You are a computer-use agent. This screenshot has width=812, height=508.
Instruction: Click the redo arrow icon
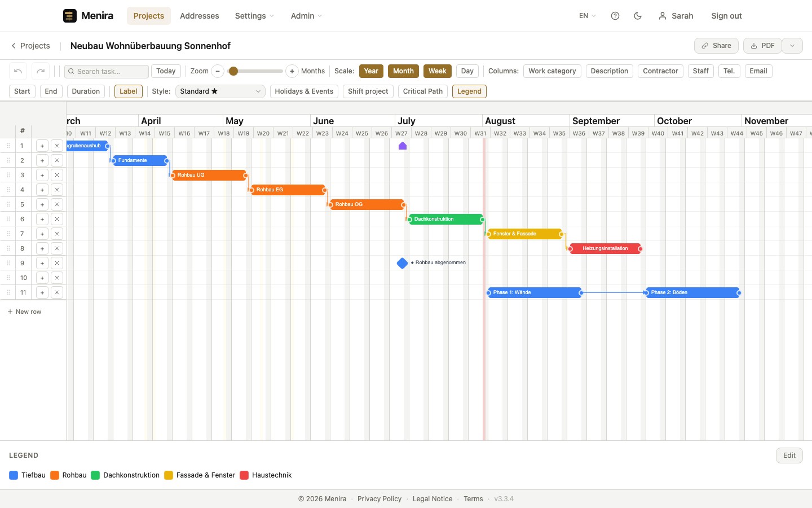(x=41, y=71)
